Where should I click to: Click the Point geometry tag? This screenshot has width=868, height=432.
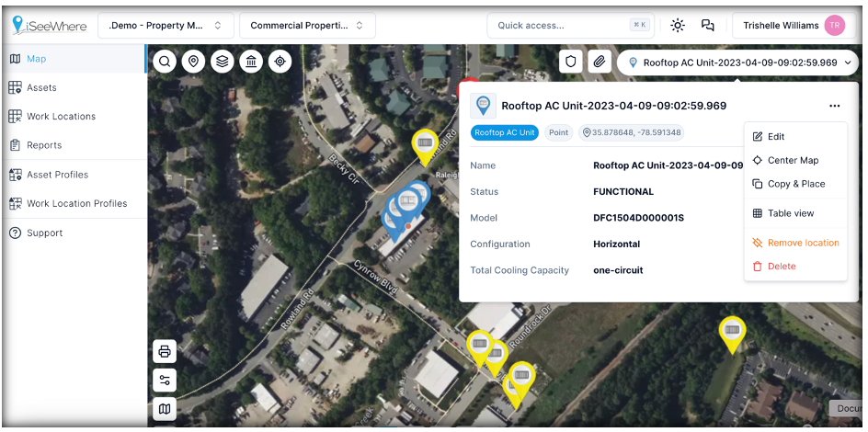click(558, 132)
